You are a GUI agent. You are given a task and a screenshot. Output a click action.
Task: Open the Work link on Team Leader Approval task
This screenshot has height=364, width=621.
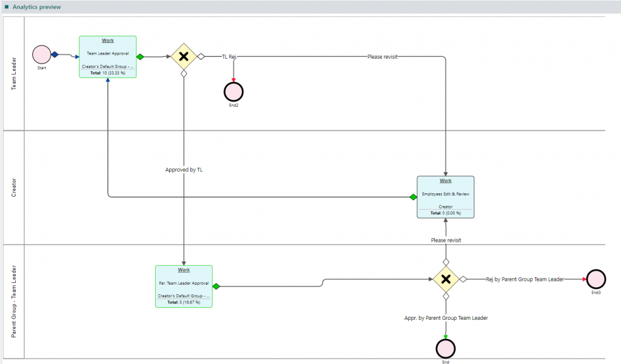(x=107, y=40)
